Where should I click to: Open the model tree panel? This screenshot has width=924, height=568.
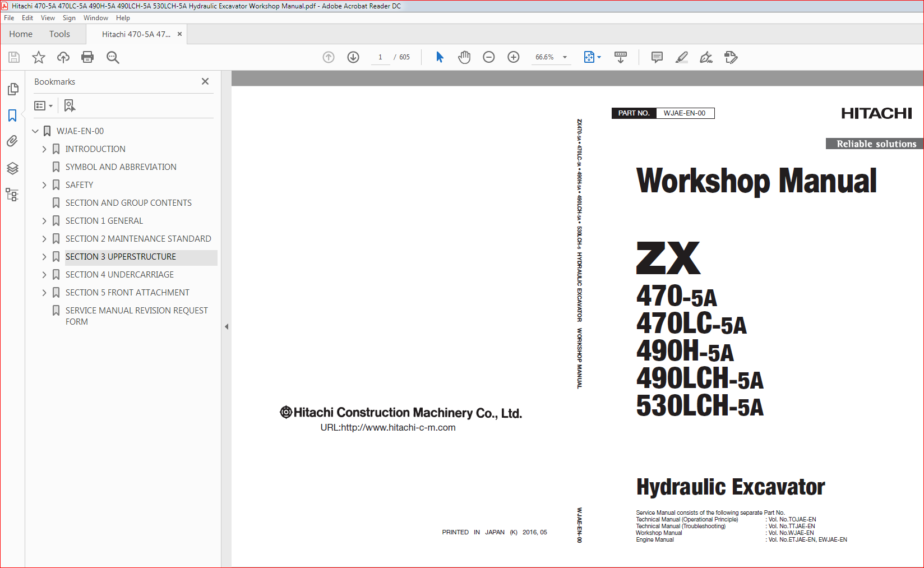click(x=12, y=195)
